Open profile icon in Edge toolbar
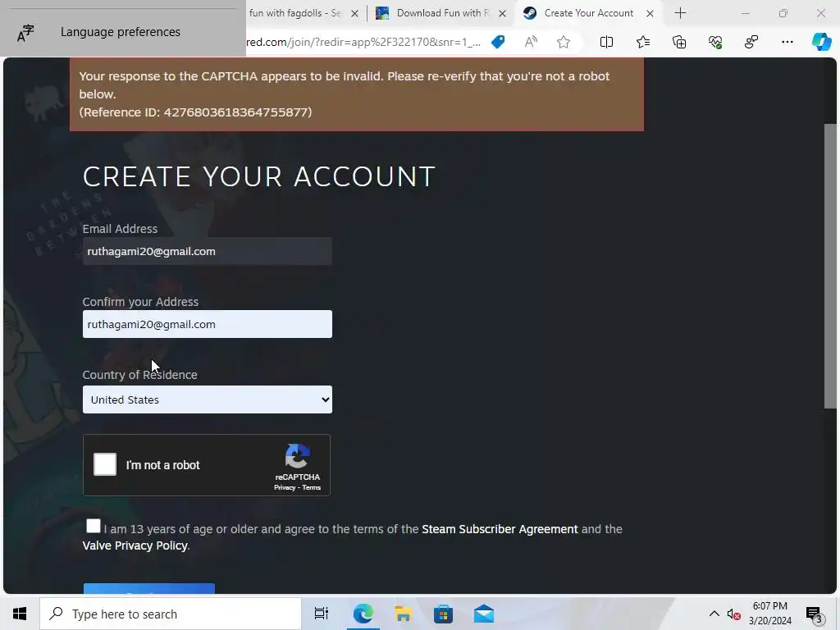The width and height of the screenshot is (840, 630). tap(751, 42)
